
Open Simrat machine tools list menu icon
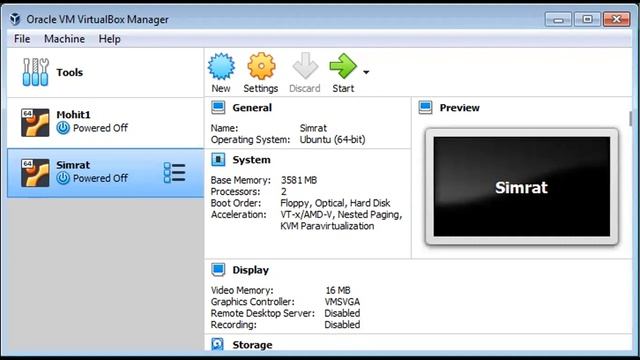tap(174, 173)
